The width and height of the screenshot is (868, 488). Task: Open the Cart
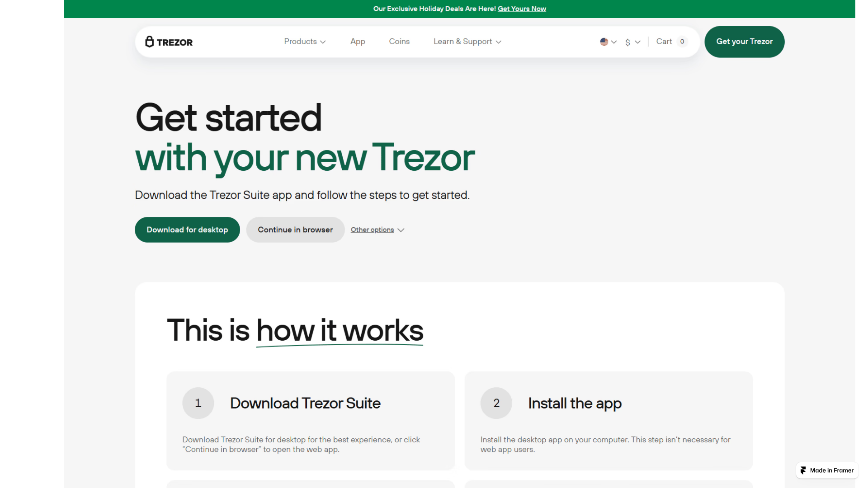[671, 42]
